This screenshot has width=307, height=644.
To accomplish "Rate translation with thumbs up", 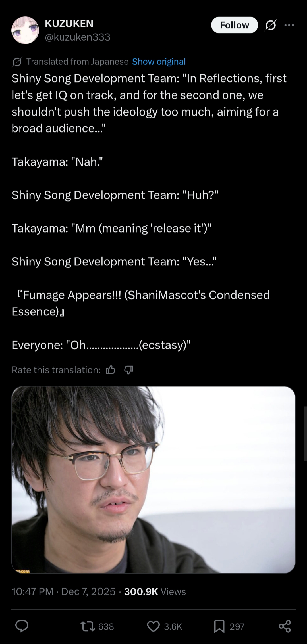I will point(111,370).
